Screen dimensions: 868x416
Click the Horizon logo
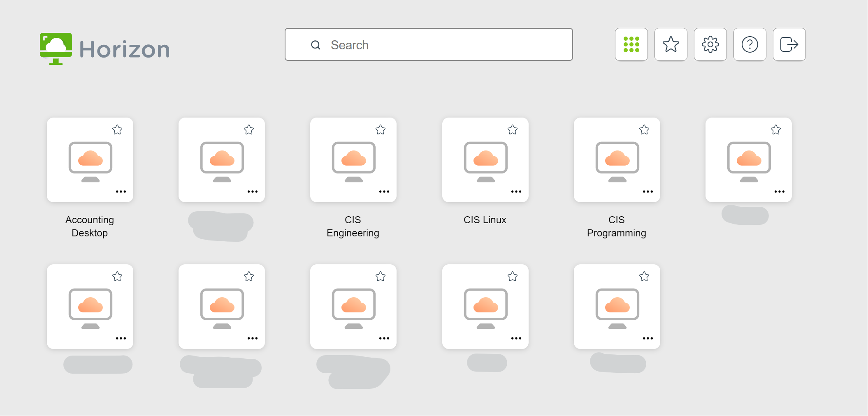104,49
